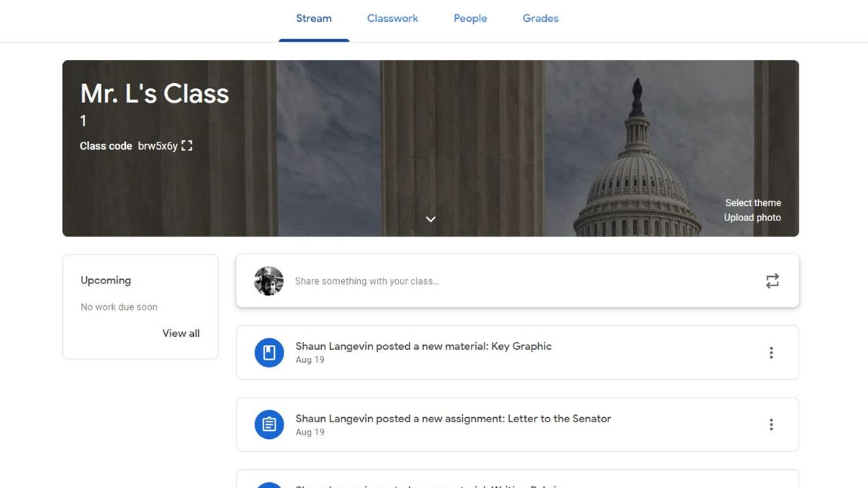
Task: Click the Letter to the Senator assignment icon
Action: tap(268, 424)
